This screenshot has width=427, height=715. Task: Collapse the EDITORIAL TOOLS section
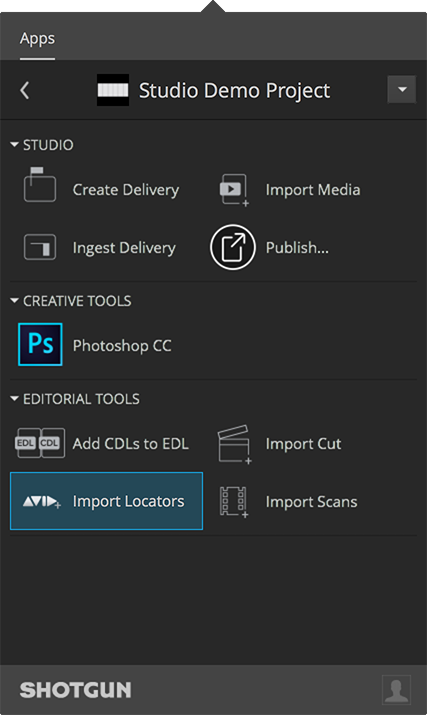point(14,399)
